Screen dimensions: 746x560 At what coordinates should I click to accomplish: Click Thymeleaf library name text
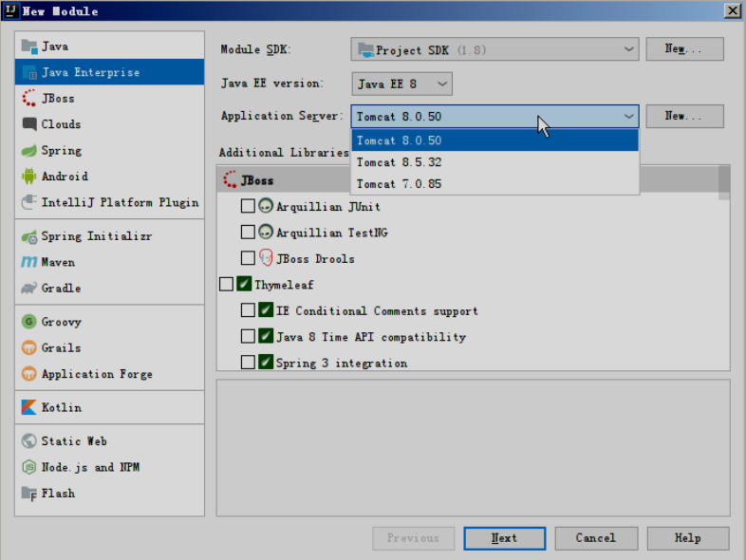(x=284, y=285)
